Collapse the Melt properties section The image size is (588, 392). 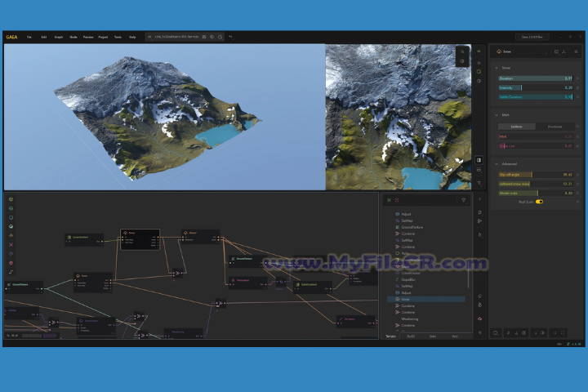[x=498, y=115]
